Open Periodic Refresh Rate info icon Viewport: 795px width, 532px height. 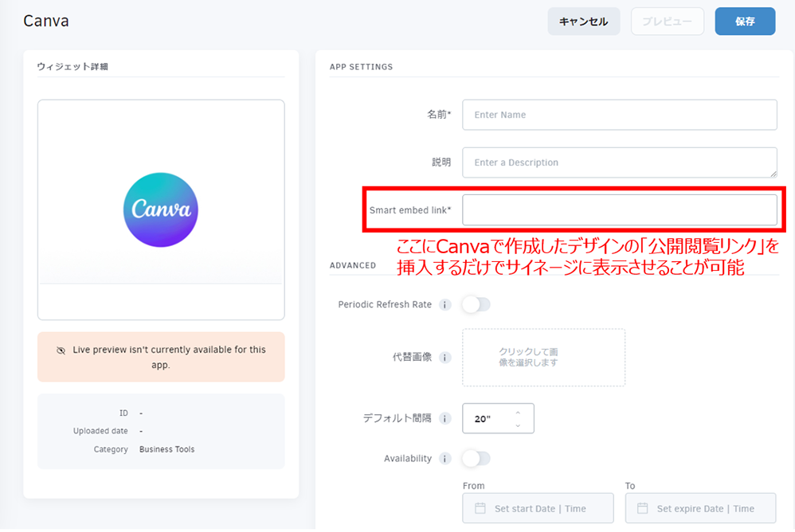444,304
